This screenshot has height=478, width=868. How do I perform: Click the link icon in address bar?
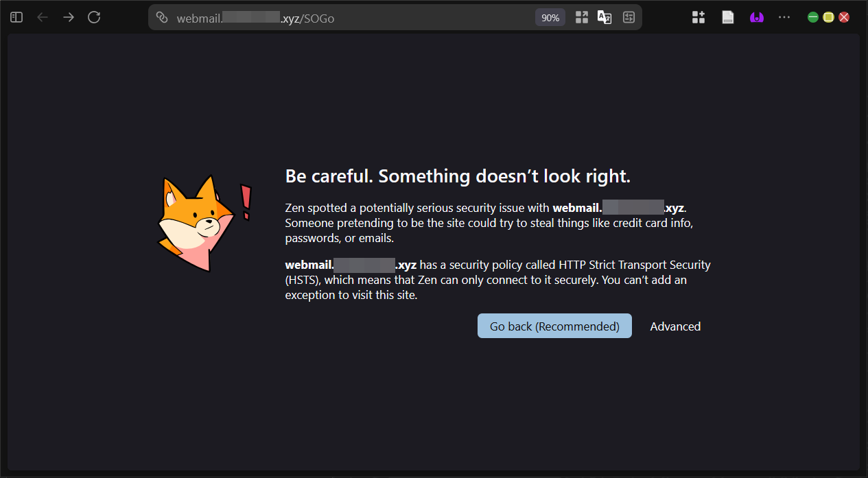point(162,17)
